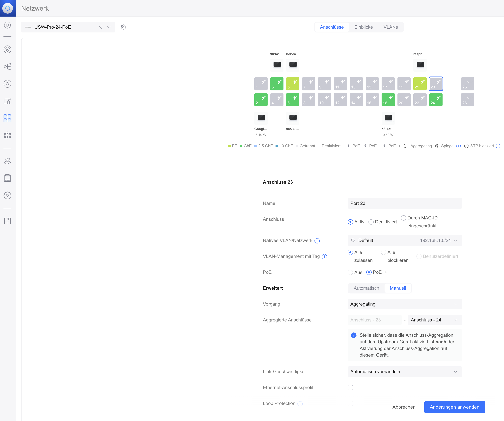The height and width of the screenshot is (421, 504).
Task: Choose Automatisch for Erweitert
Action: (x=366, y=288)
